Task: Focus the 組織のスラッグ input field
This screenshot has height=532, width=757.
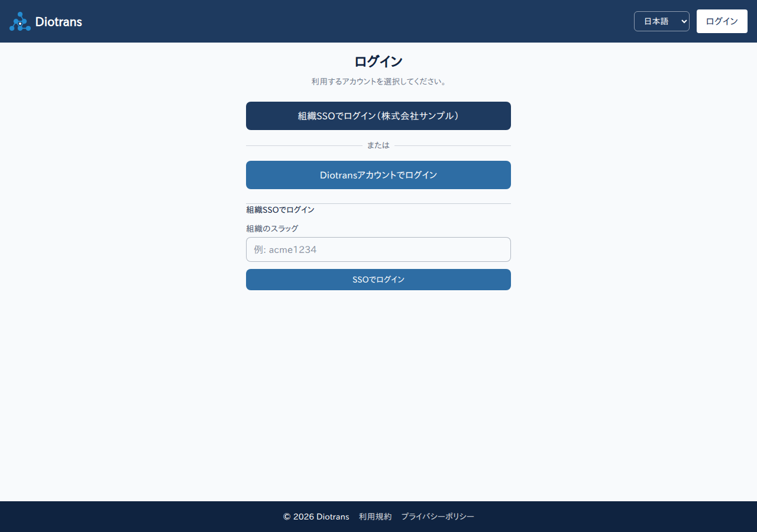Action: [x=378, y=249]
